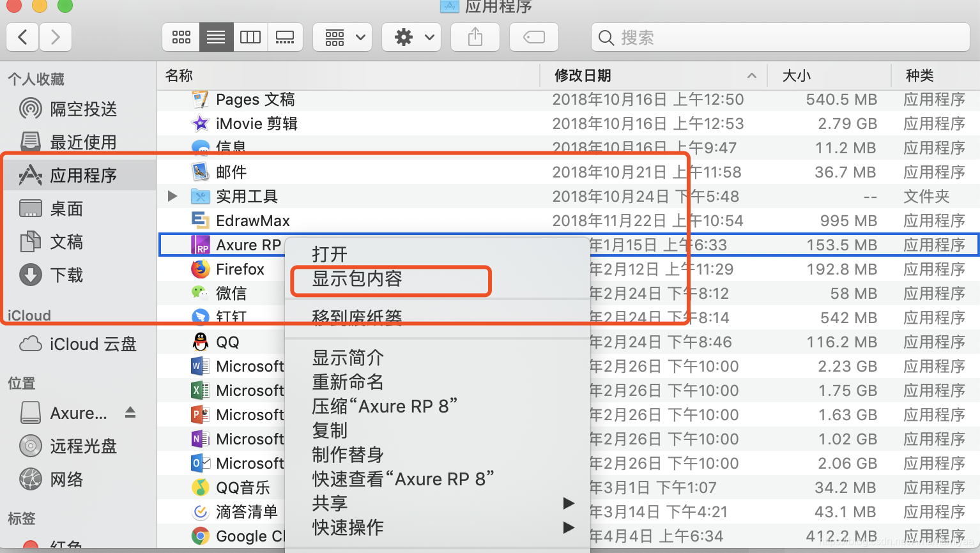Select the 实用工具 folder icon
This screenshot has height=553, width=980.
point(201,196)
